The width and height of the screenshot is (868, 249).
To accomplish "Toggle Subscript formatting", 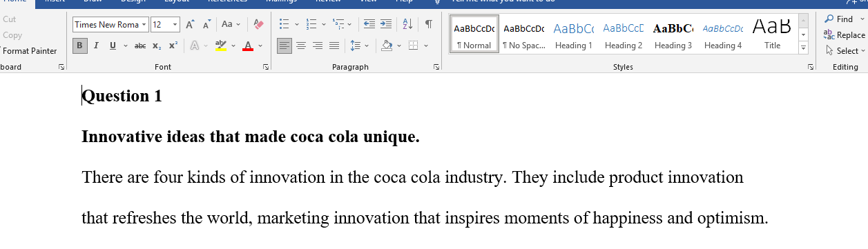I will point(157,46).
